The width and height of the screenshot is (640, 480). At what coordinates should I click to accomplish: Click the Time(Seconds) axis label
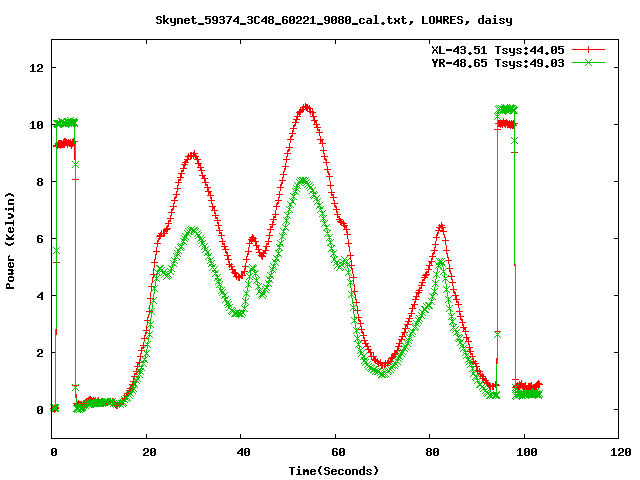coord(333,471)
